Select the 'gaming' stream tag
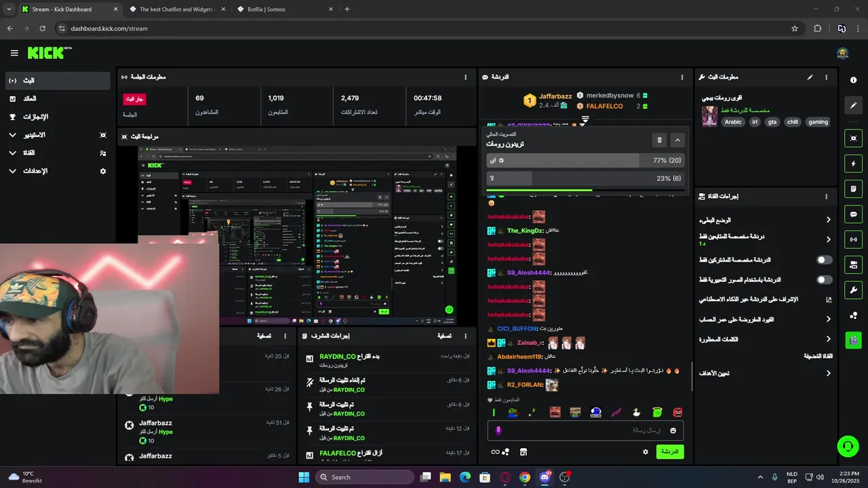 point(818,122)
